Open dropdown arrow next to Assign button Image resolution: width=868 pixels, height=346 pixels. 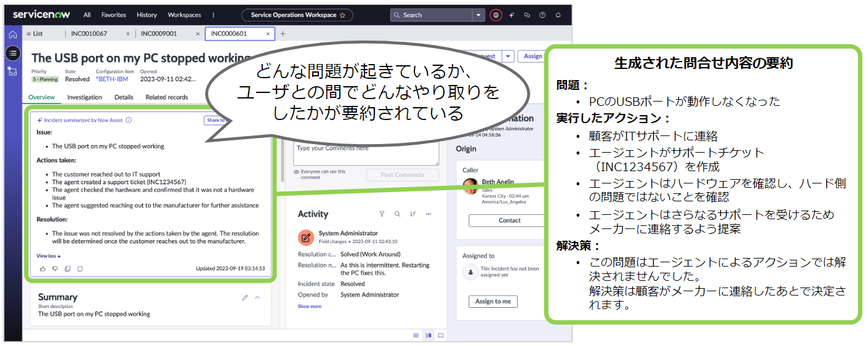coord(508,56)
